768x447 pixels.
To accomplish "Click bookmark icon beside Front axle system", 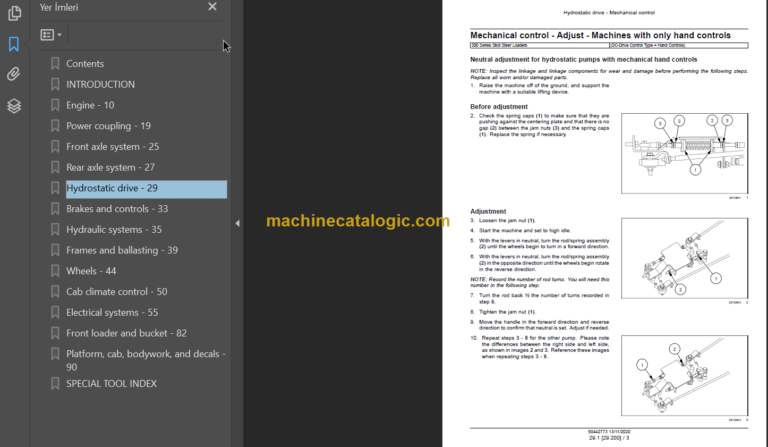I will tap(55, 146).
